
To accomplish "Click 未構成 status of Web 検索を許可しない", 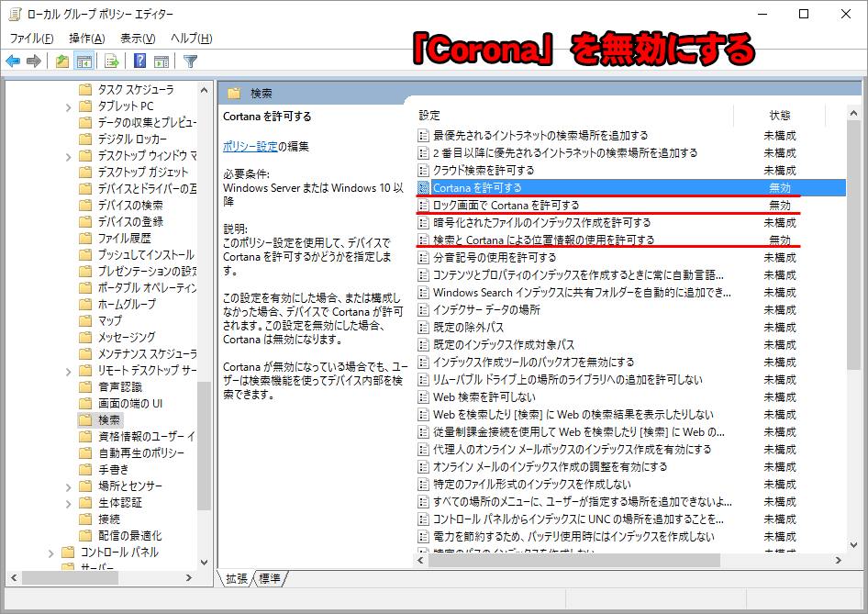I will click(779, 397).
